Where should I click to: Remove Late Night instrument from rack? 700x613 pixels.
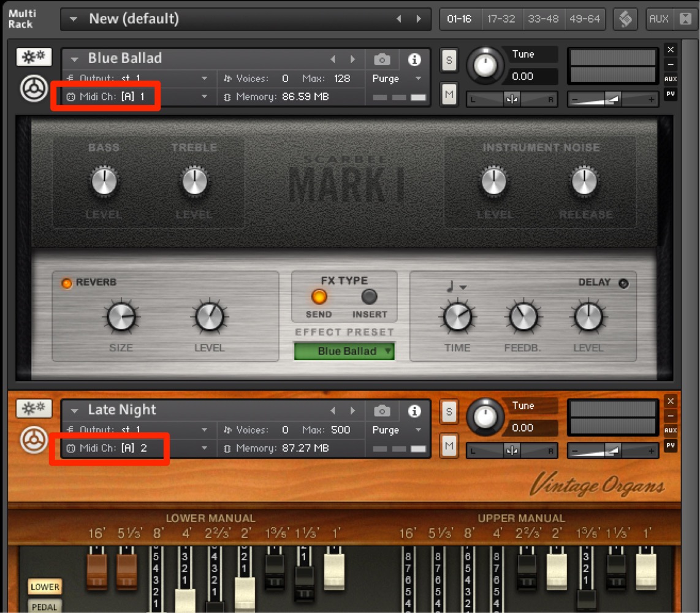[x=671, y=401]
